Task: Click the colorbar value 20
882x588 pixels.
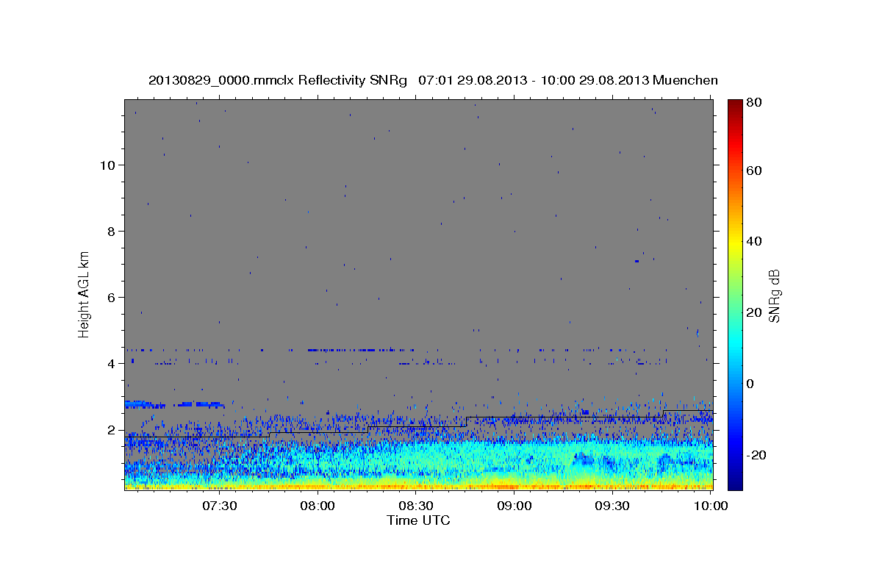Action: 753,312
